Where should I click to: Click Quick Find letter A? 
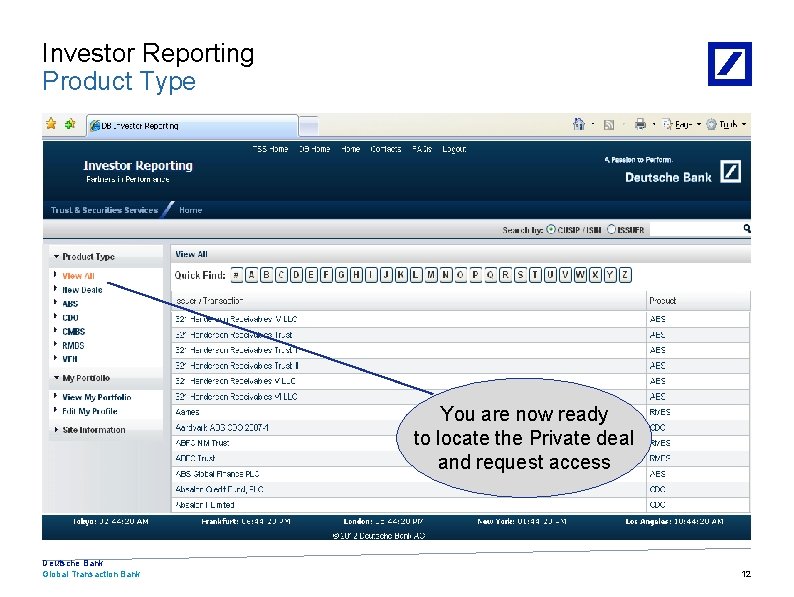click(x=251, y=275)
